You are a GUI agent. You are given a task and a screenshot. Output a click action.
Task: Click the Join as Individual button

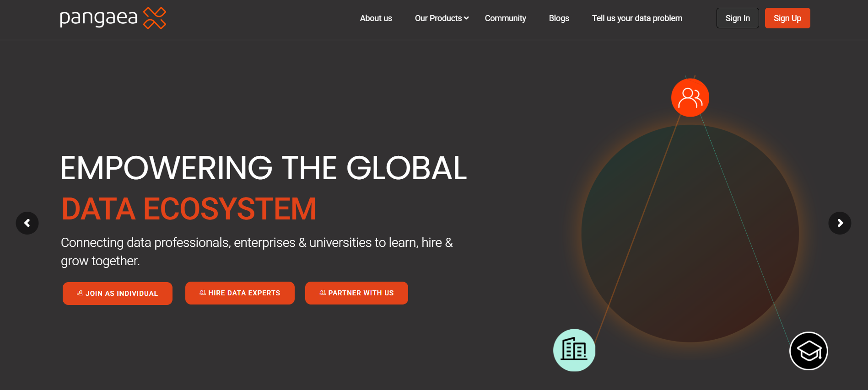(118, 294)
